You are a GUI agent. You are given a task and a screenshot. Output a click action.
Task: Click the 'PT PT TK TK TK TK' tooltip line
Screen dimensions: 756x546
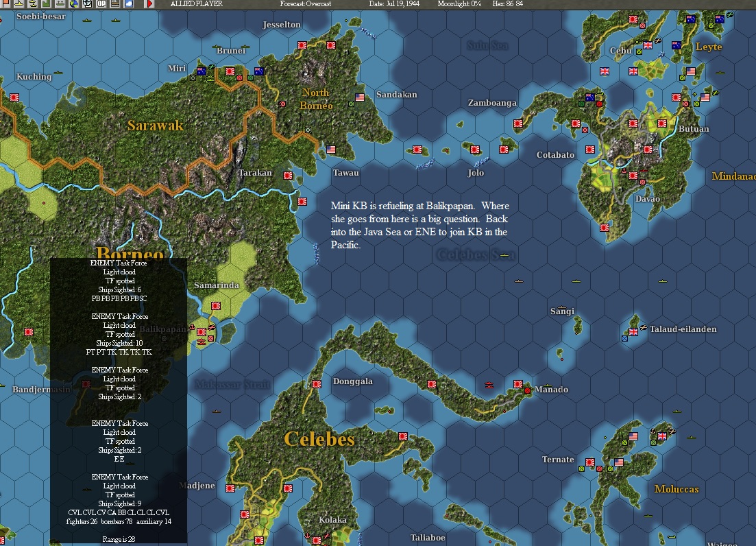coord(119,352)
